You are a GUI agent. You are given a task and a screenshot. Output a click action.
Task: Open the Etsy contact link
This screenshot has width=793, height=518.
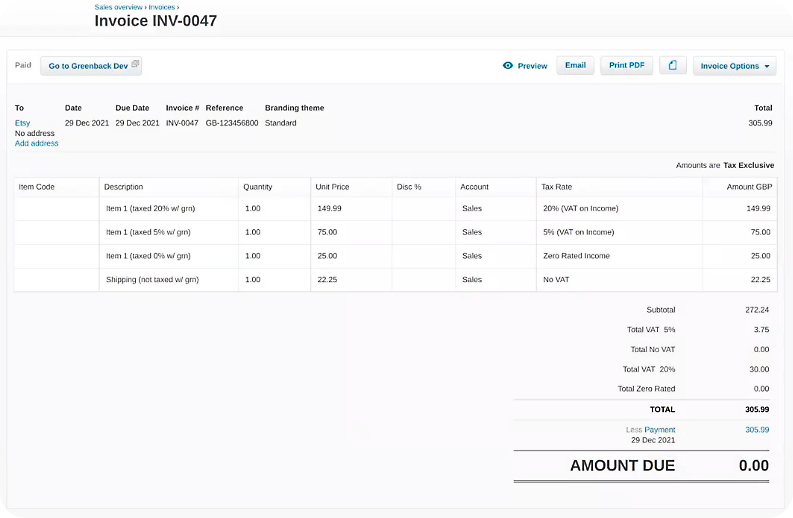(22, 123)
